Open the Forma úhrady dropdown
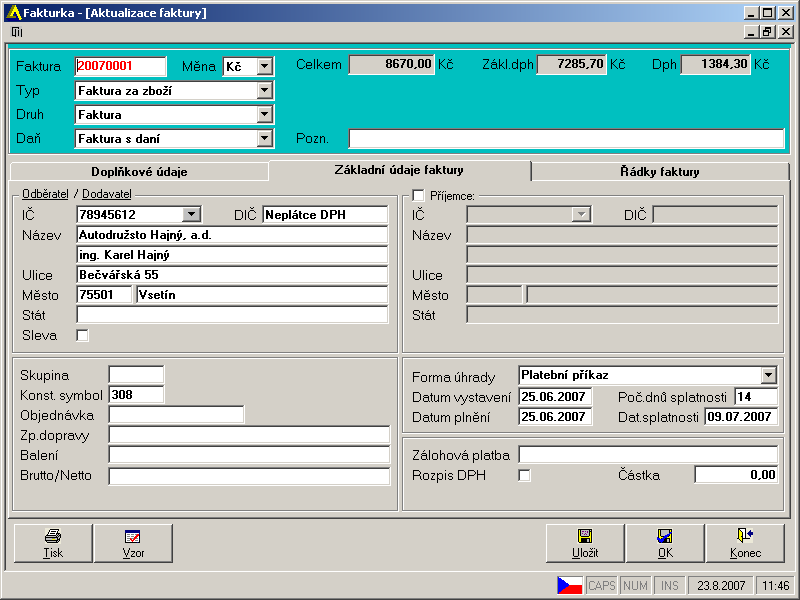 pyautogui.click(x=768, y=376)
